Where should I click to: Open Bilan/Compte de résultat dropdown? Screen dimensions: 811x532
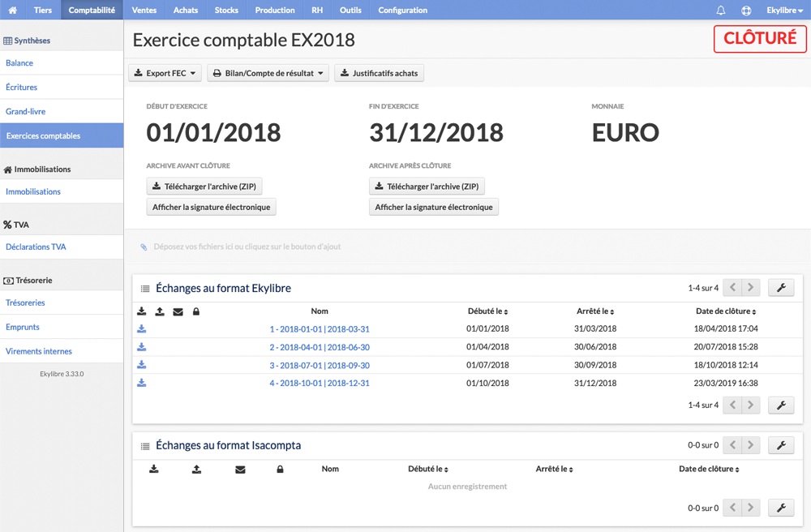click(x=268, y=73)
